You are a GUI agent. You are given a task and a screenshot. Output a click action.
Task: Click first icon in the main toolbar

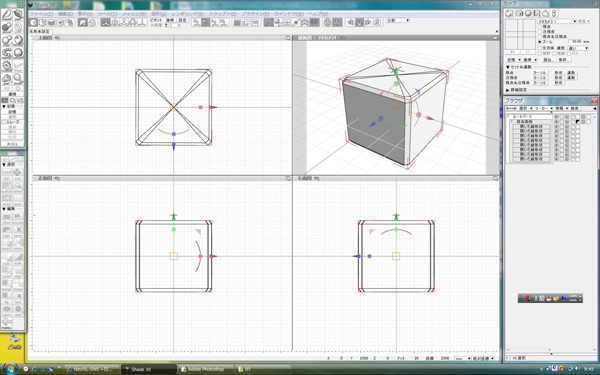coord(34,23)
